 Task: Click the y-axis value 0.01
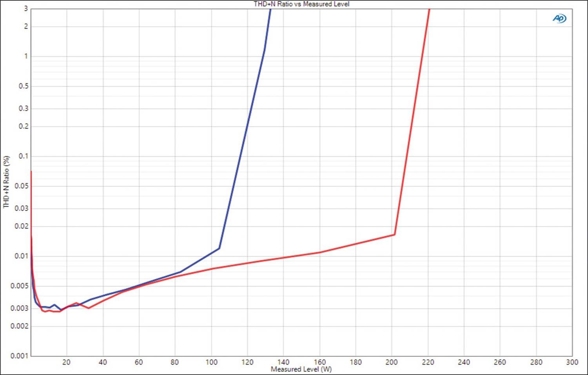22,256
